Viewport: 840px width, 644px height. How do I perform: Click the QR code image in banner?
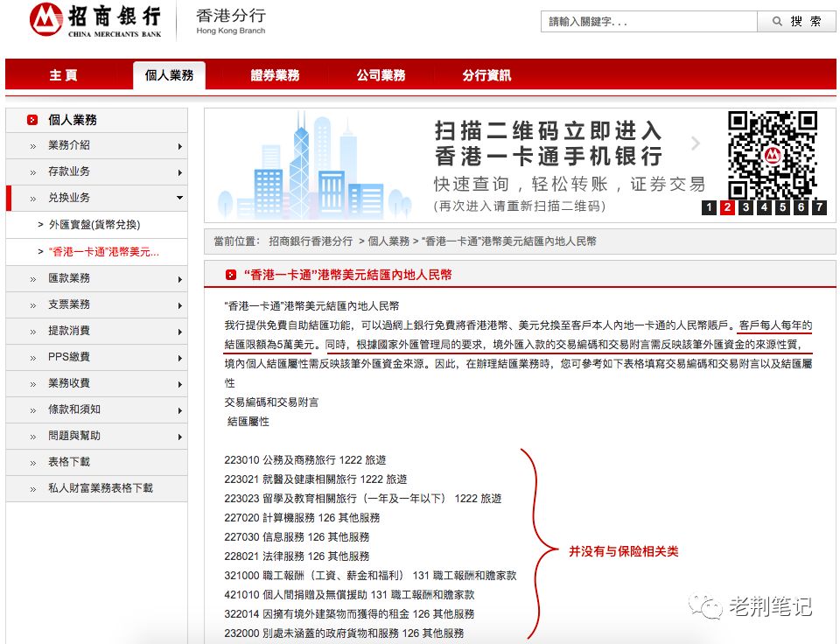click(x=772, y=155)
